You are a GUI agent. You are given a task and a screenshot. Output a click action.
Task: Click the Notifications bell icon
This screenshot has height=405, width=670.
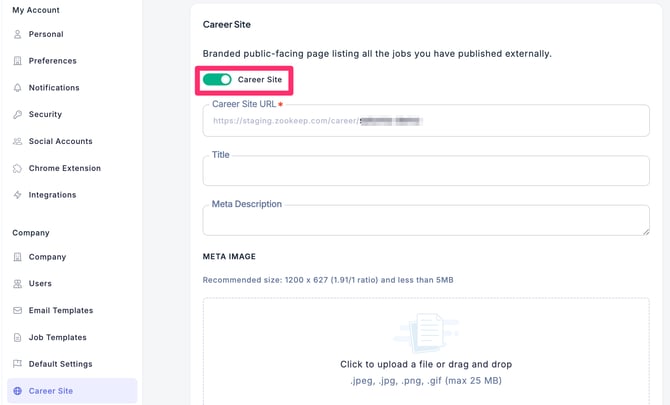pyautogui.click(x=17, y=88)
